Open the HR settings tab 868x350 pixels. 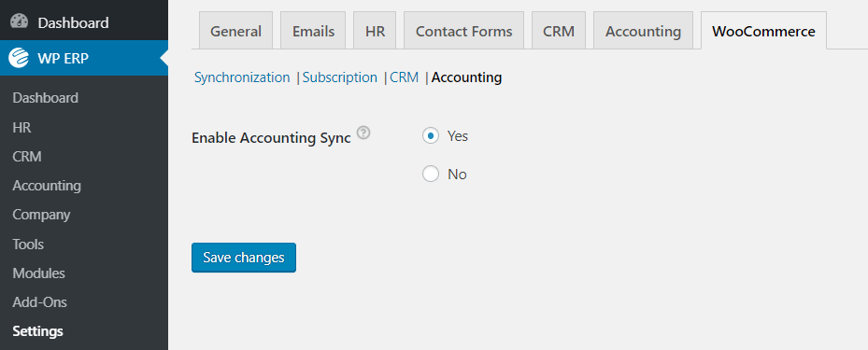tap(375, 31)
